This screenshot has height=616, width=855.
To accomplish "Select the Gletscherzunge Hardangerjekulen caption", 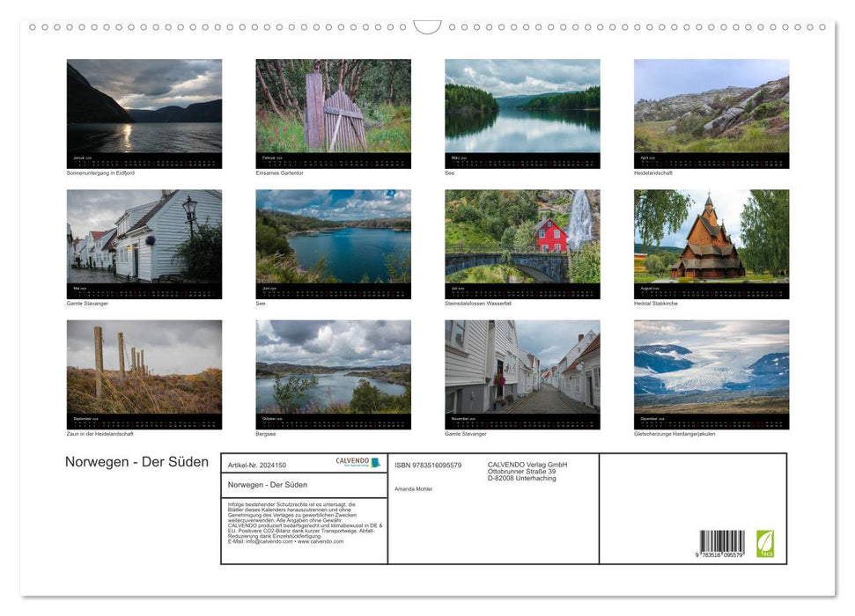I will [x=675, y=433].
